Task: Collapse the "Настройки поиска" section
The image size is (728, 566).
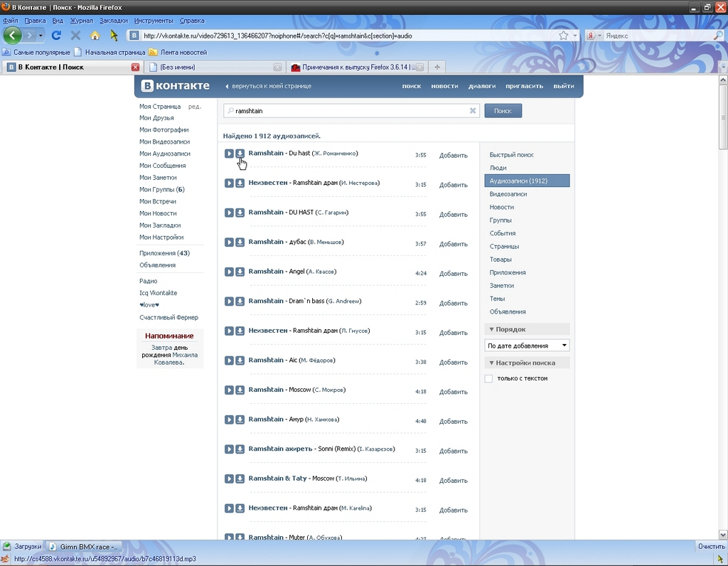Action: tap(492, 363)
